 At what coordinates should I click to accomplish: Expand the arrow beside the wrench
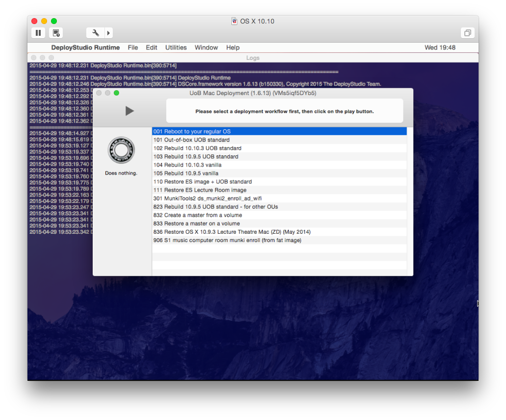point(108,33)
